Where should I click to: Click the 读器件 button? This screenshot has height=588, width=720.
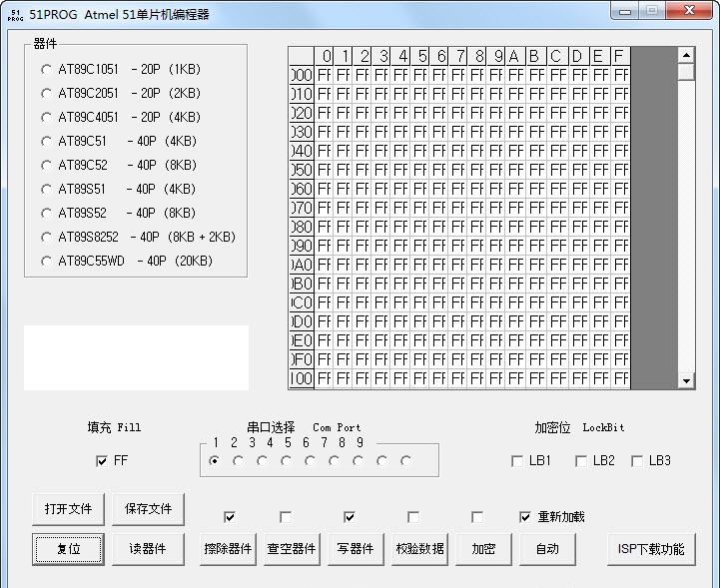point(148,549)
